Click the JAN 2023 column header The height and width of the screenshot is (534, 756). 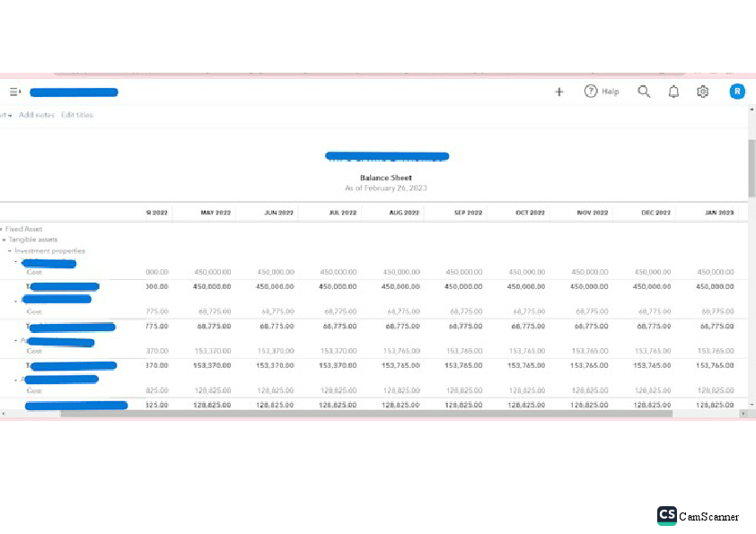[x=719, y=213]
